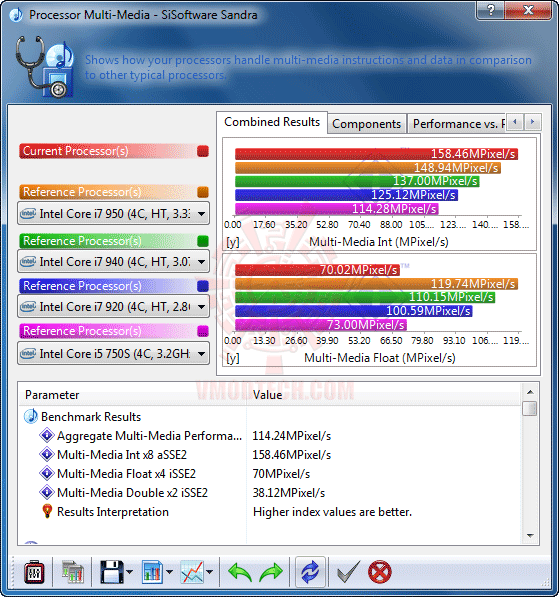Open the Intel Core i7 940 dropdown
Image resolution: width=559 pixels, height=597 pixels.
coord(113,262)
